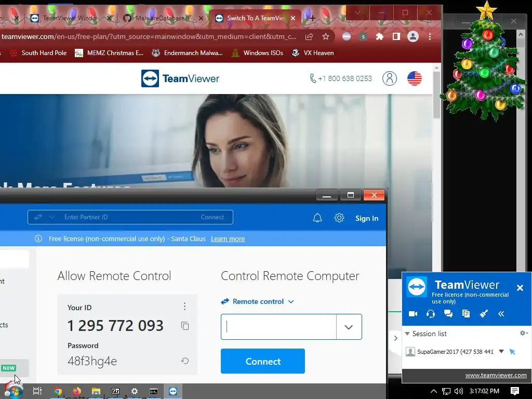Launch Firefox from taskbar
Screen dimensions: 532x399
click(x=77, y=391)
